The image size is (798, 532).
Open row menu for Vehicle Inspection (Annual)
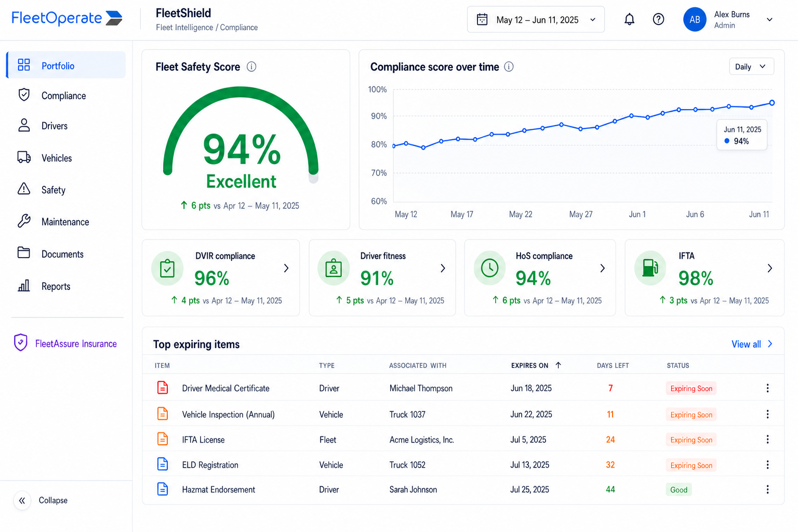[x=767, y=414]
